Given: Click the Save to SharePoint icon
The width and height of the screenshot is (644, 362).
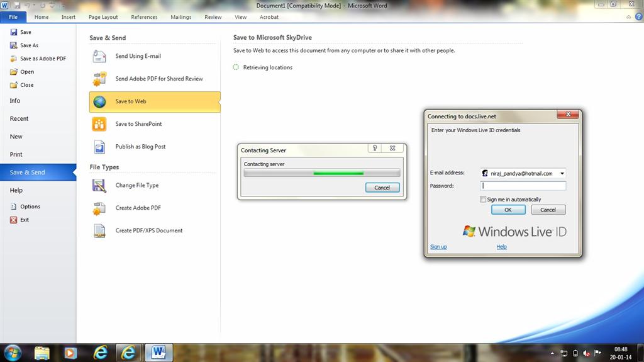Looking at the screenshot, I should (99, 124).
